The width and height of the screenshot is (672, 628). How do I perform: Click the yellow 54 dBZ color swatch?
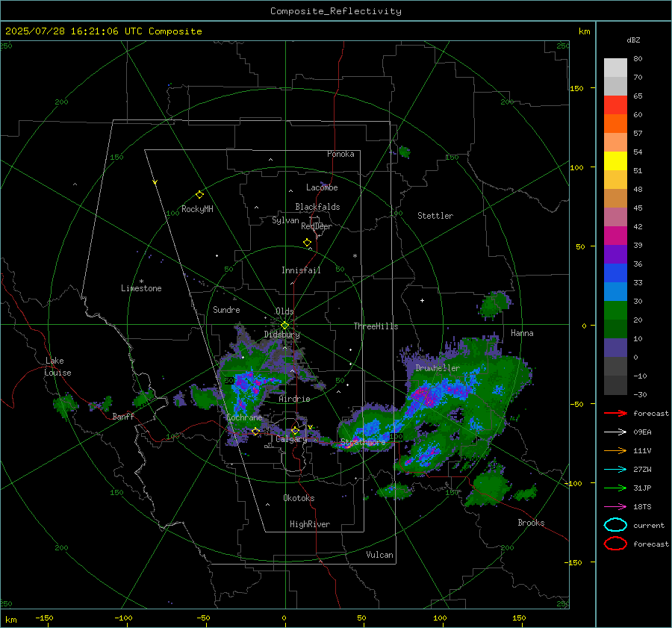click(x=615, y=161)
